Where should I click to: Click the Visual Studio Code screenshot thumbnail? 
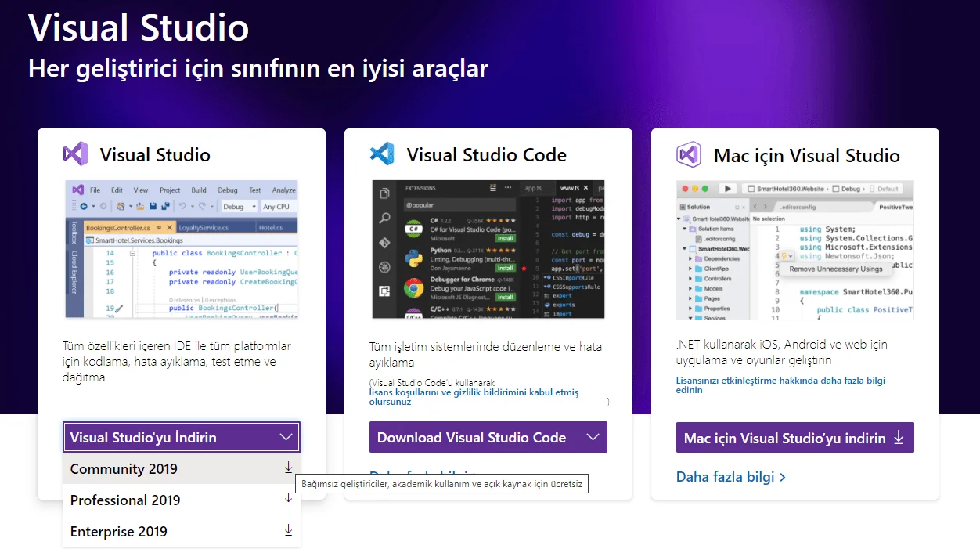pyautogui.click(x=488, y=249)
